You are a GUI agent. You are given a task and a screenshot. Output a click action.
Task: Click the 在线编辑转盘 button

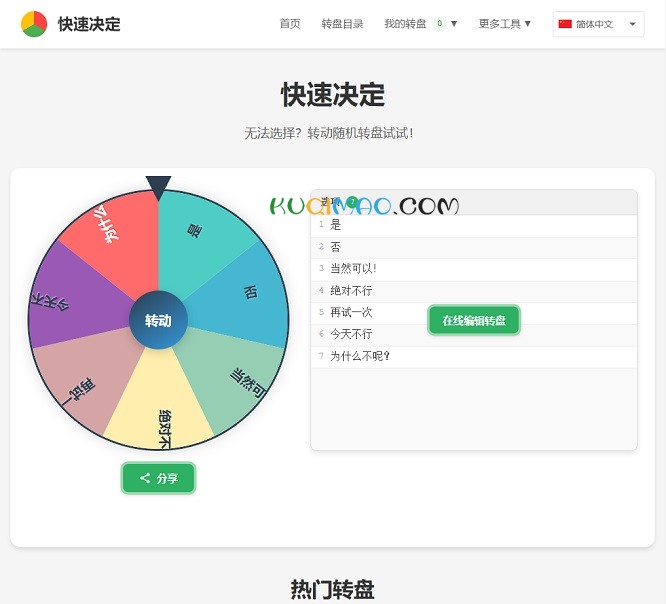click(474, 320)
